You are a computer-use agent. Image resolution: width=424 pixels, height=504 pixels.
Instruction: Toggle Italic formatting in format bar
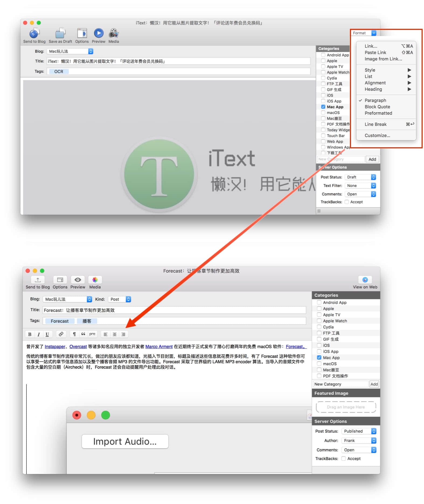coord(39,334)
